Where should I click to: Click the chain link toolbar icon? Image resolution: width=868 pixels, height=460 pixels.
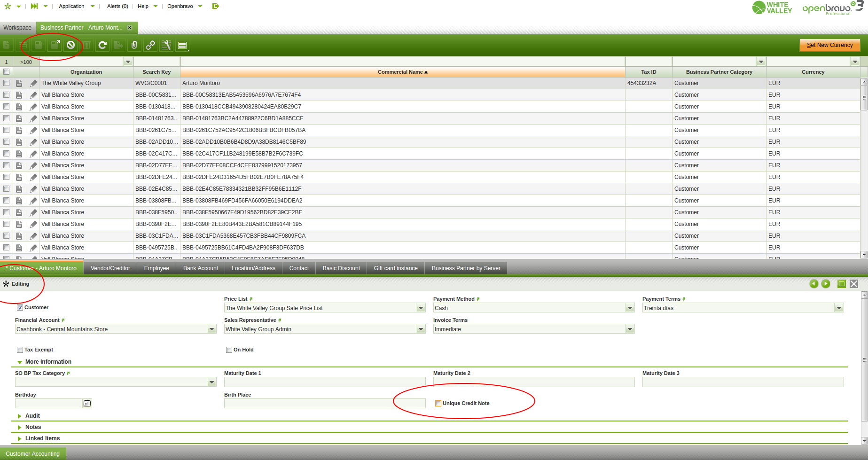[150, 45]
